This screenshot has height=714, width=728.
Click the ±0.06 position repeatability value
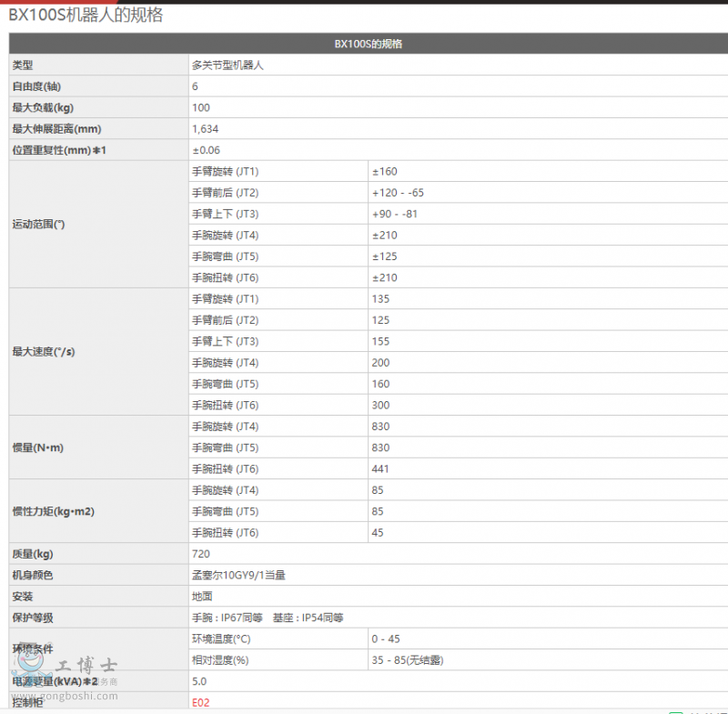point(206,150)
